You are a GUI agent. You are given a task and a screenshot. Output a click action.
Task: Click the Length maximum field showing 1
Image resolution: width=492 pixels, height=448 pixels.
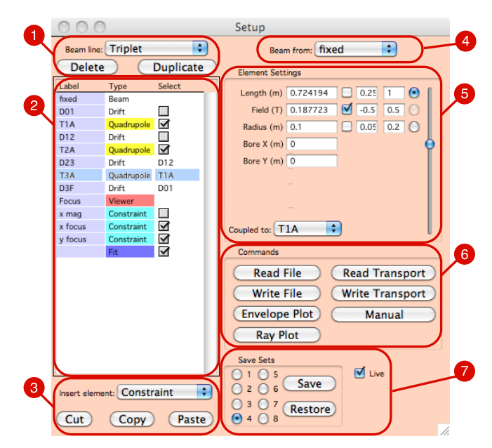click(394, 93)
